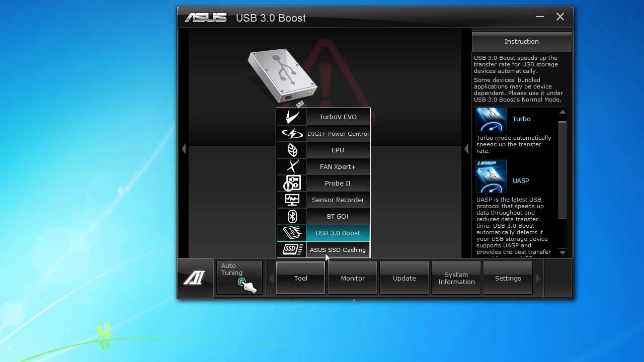The image size is (644, 362).
Task: Close the AI Suite window
Action: point(560,17)
